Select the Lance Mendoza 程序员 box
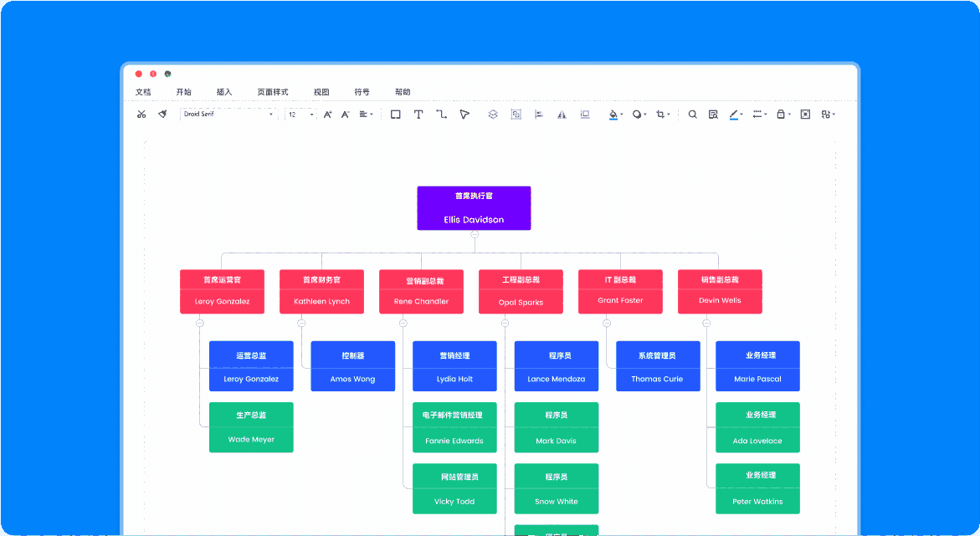The image size is (980, 536). (x=557, y=366)
